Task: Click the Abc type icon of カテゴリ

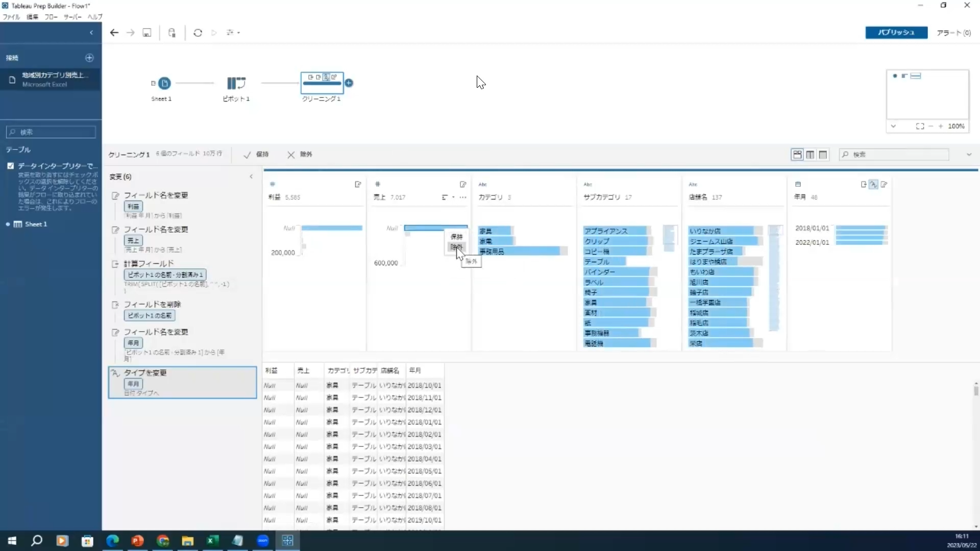Action: [483, 184]
